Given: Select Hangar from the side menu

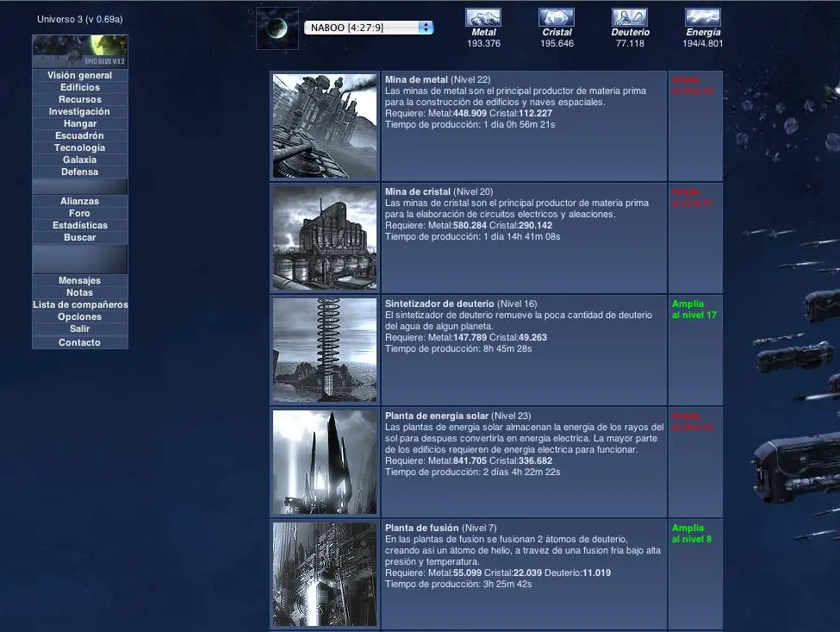Looking at the screenshot, I should [79, 124].
